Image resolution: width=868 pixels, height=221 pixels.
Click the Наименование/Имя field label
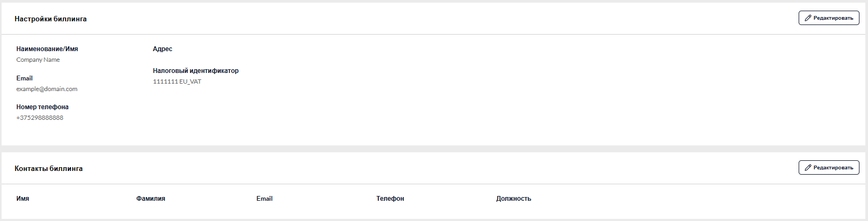(47, 49)
